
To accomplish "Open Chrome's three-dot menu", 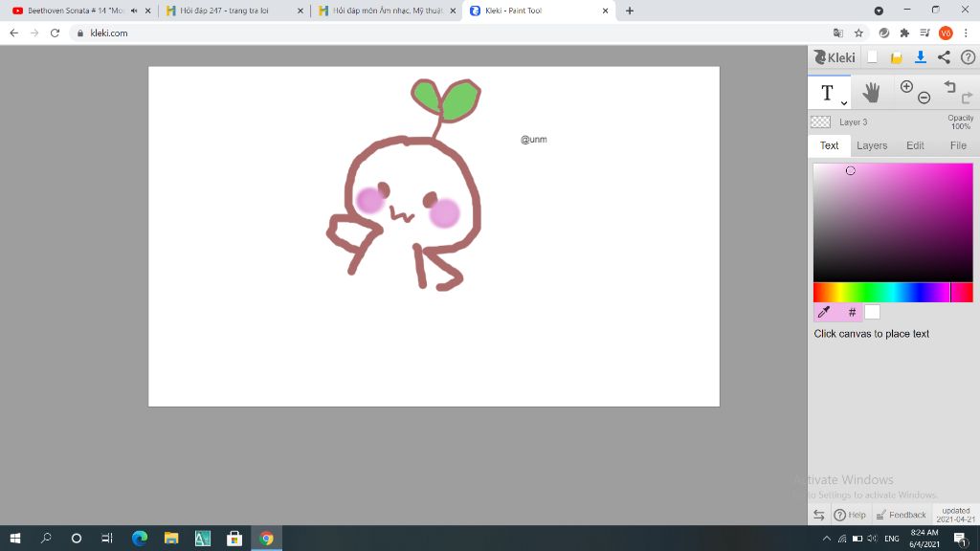I will click(967, 33).
